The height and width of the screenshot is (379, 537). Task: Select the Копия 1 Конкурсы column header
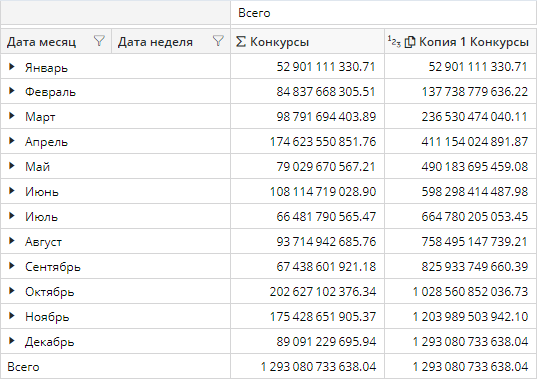click(x=460, y=41)
